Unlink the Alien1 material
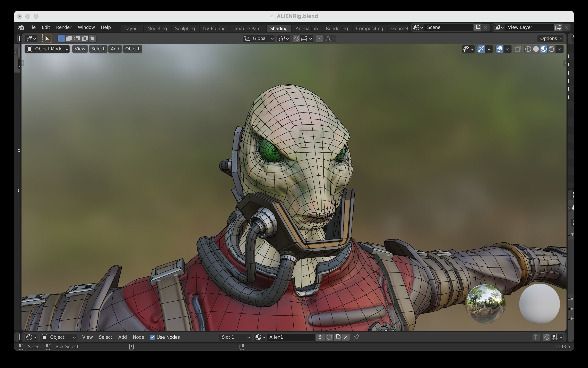This screenshot has height=368, width=588. [346, 337]
